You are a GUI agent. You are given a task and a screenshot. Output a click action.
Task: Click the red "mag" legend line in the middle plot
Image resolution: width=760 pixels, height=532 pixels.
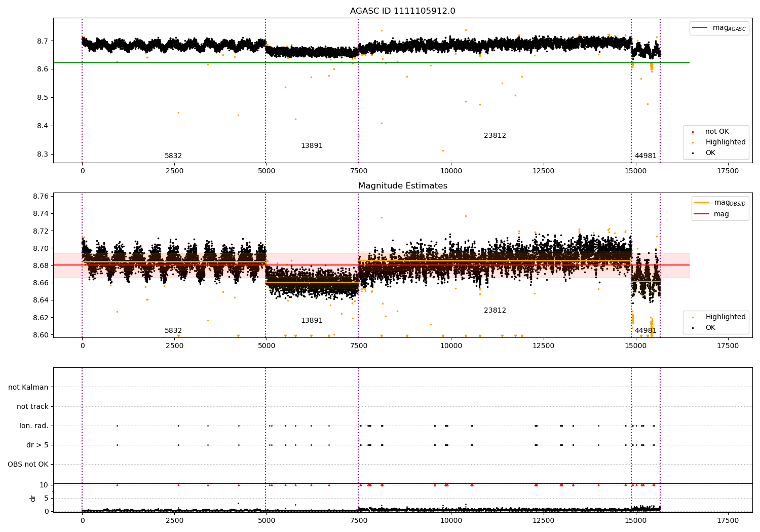[702, 214]
